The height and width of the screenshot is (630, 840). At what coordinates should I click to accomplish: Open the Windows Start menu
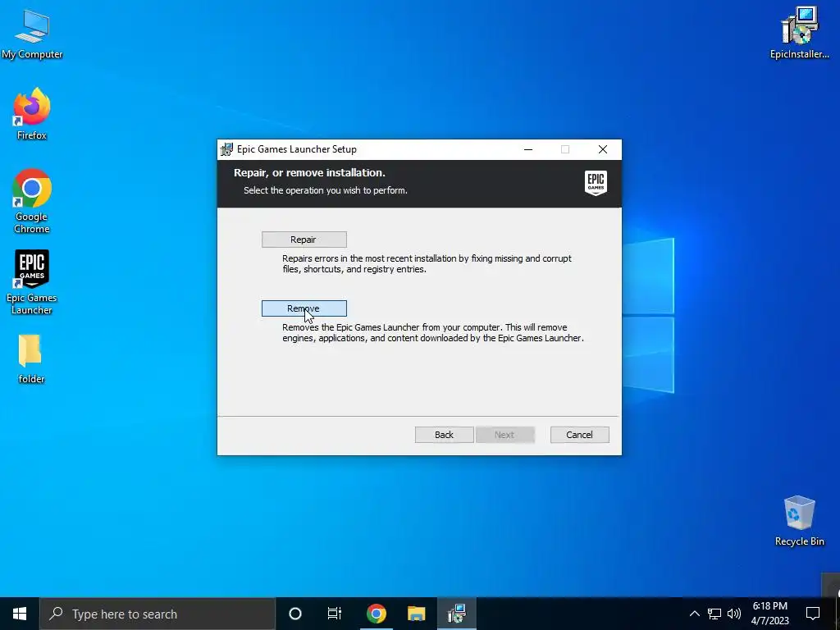pyautogui.click(x=20, y=614)
